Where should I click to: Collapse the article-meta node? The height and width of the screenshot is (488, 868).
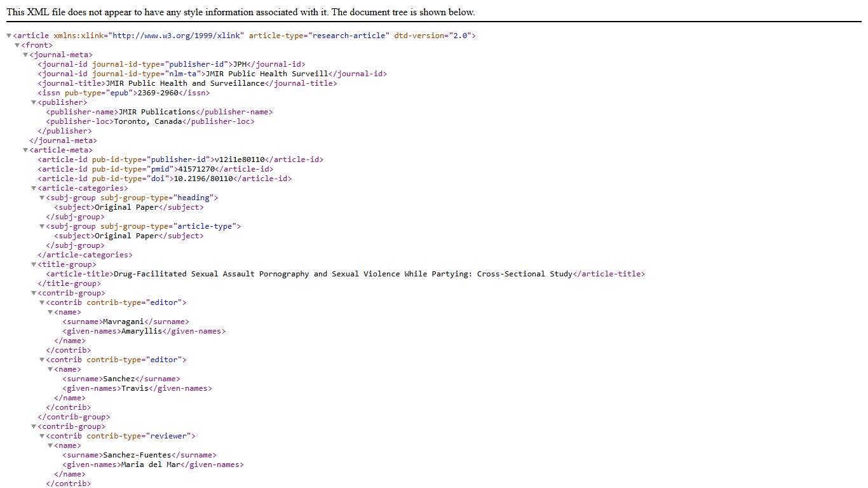(25, 151)
